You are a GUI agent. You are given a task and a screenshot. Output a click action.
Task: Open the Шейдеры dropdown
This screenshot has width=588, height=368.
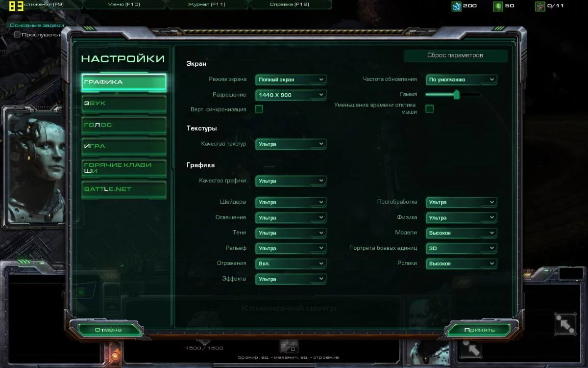(291, 202)
